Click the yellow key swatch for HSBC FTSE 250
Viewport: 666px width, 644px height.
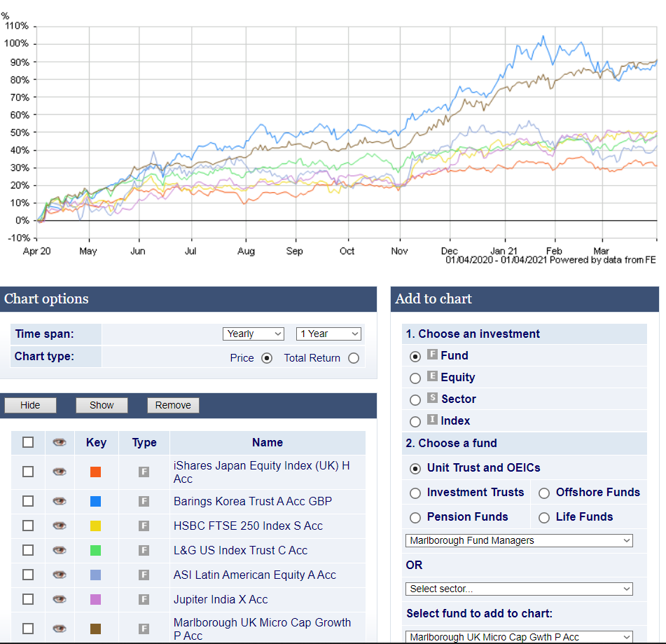95,526
